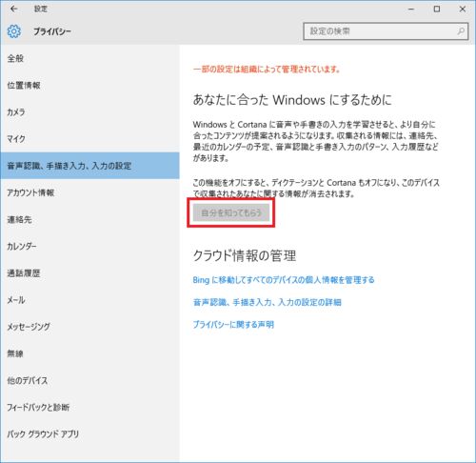Open メール privacy settings
Viewport: 476px width, 463px height.
coord(89,300)
